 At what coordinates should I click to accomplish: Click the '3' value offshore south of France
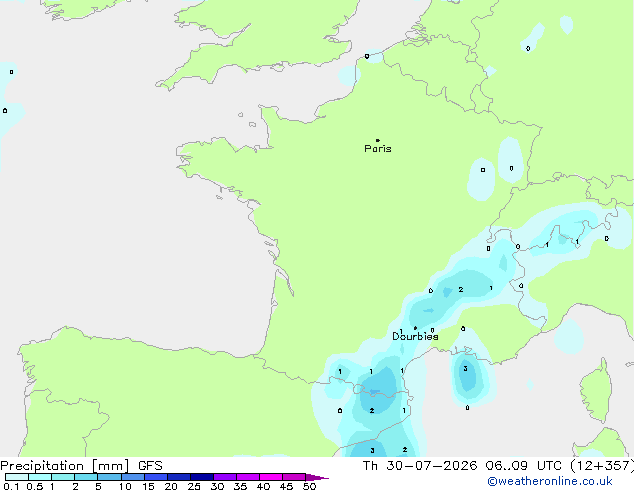(466, 368)
